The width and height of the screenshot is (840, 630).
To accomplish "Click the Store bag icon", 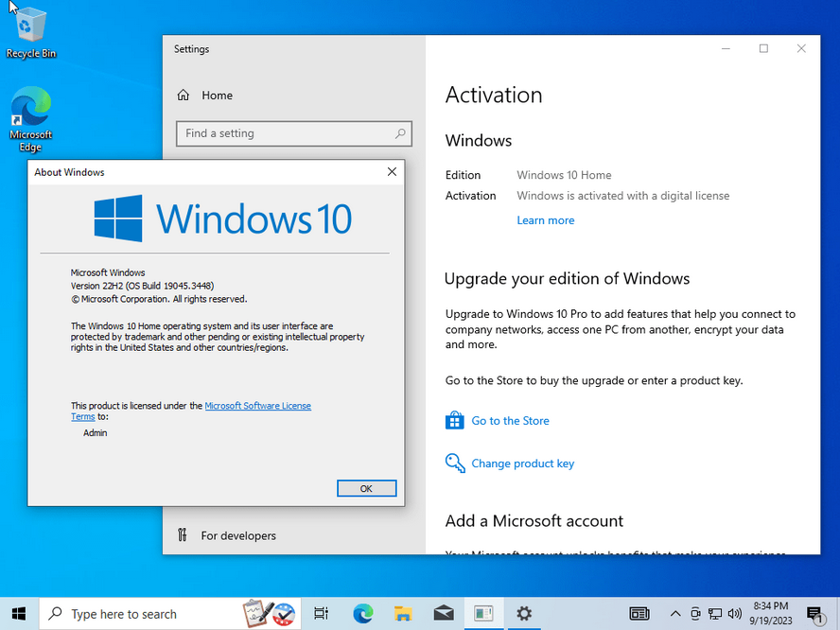I will (455, 421).
